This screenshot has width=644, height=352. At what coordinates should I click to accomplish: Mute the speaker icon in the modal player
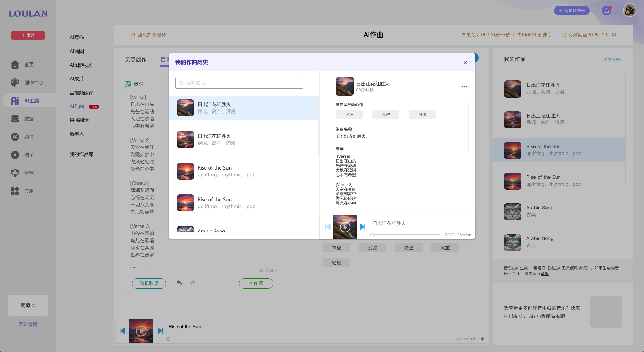tap(470, 235)
